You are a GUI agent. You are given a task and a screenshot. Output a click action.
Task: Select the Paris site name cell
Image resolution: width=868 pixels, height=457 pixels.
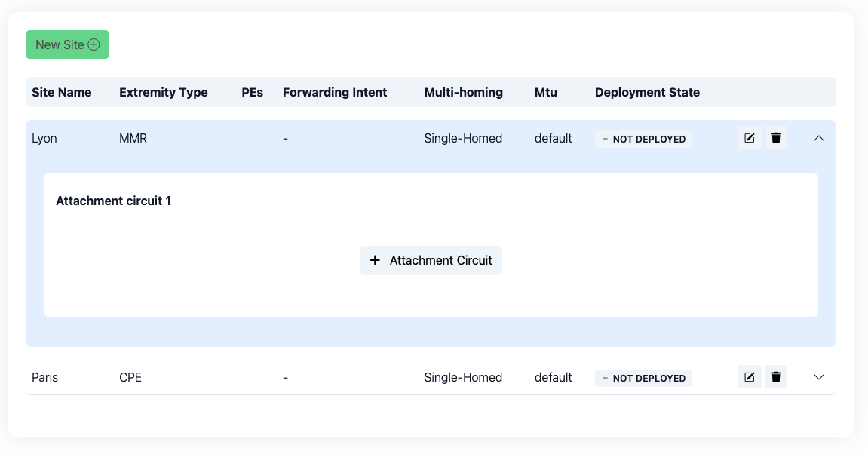click(x=44, y=377)
